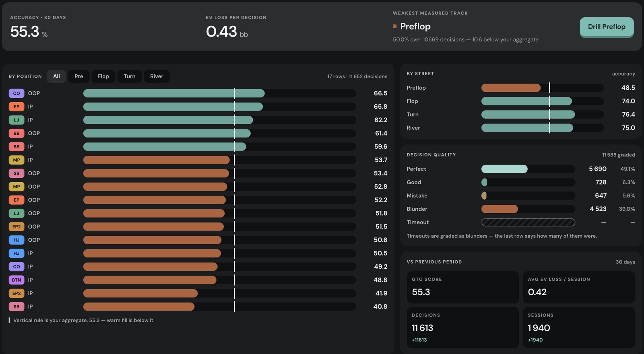Image resolution: width=644 pixels, height=354 pixels.
Task: Click the SB badge in the IP row
Action: 17,307
